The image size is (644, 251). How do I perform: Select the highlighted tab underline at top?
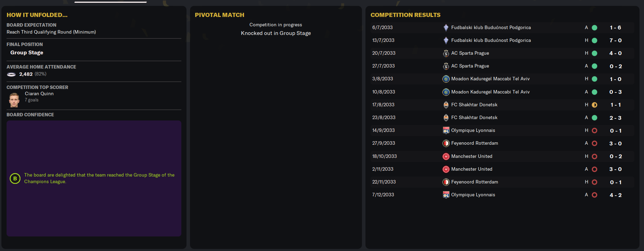coord(110,2)
